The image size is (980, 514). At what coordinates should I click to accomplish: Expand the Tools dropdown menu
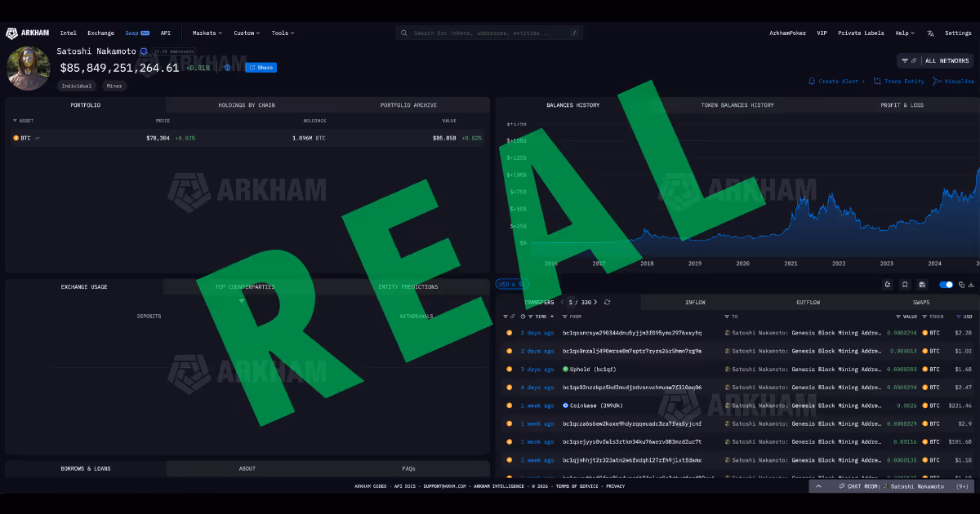[x=283, y=33]
